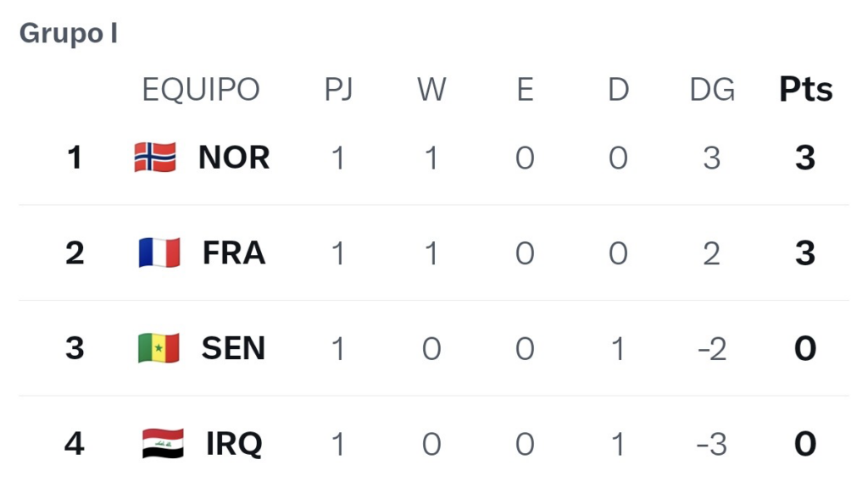Click the Norway flag icon
The width and height of the screenshot is (868, 493).
[x=156, y=158]
